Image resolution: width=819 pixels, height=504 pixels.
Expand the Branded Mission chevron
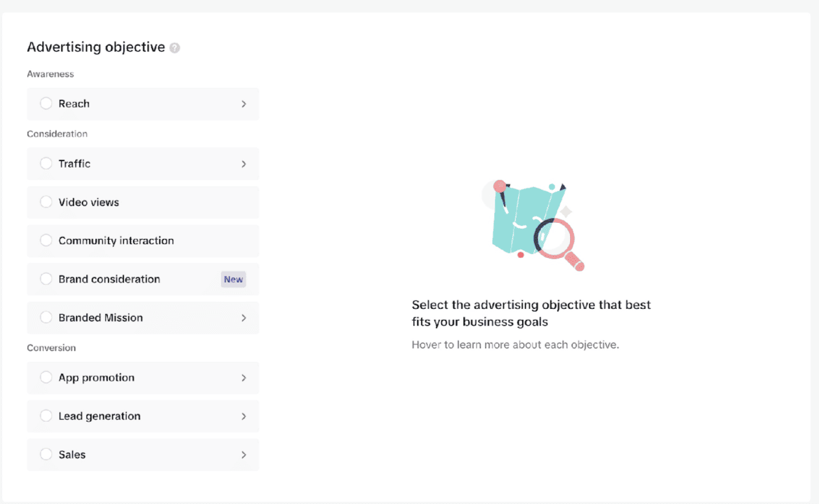point(244,317)
